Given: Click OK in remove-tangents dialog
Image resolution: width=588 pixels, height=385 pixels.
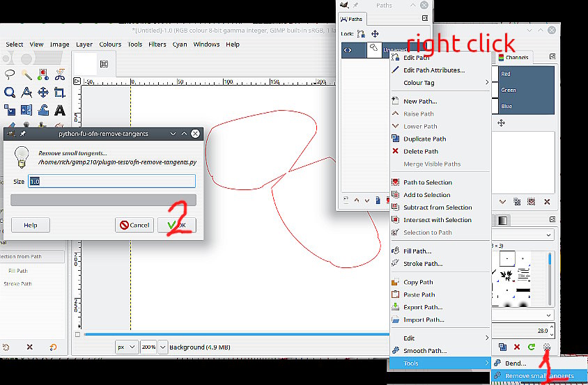Looking at the screenshot, I should (x=177, y=225).
